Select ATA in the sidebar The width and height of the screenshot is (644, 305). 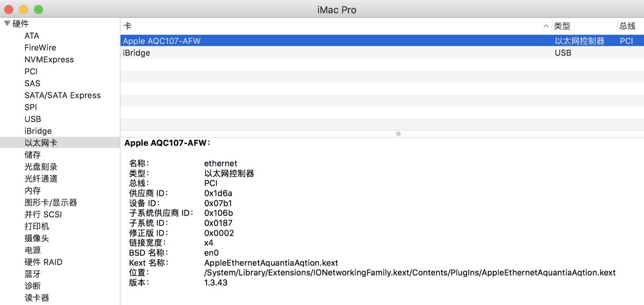click(x=32, y=36)
